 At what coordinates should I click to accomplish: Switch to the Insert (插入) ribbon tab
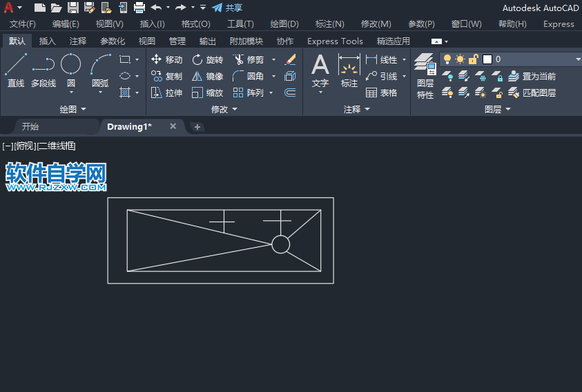(48, 41)
